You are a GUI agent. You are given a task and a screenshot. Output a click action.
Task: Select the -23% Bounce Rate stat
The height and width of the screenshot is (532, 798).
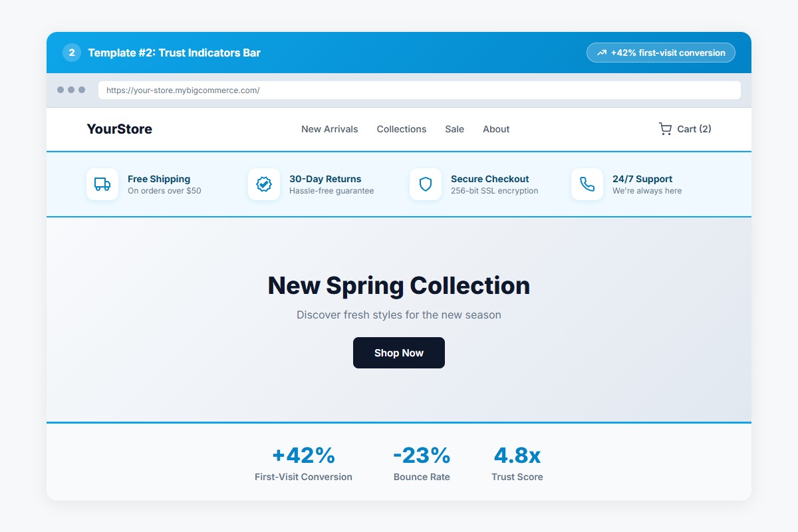point(422,464)
